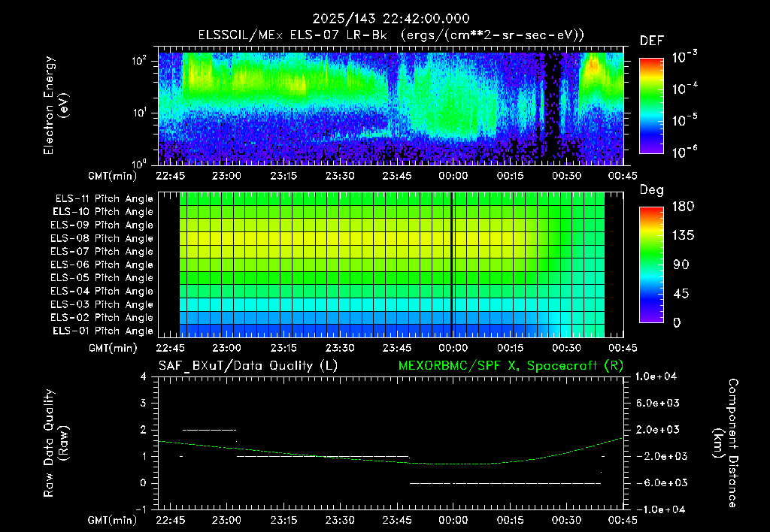Click the ELS-03 Pitch Angle row label

click(102, 304)
